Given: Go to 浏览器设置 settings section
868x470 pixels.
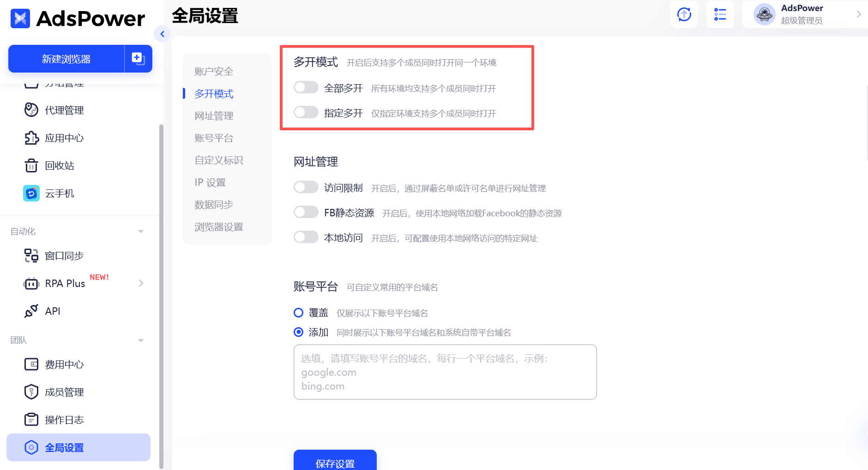Looking at the screenshot, I should (x=219, y=227).
